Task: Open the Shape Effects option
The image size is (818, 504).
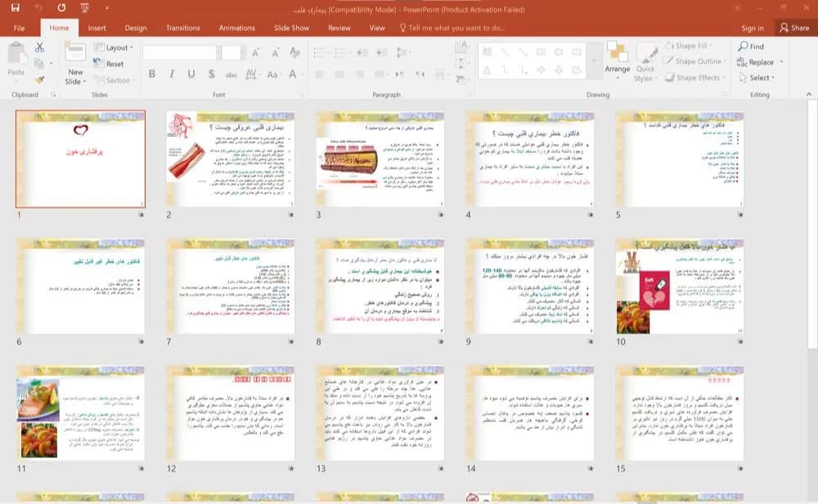Action: (694, 78)
